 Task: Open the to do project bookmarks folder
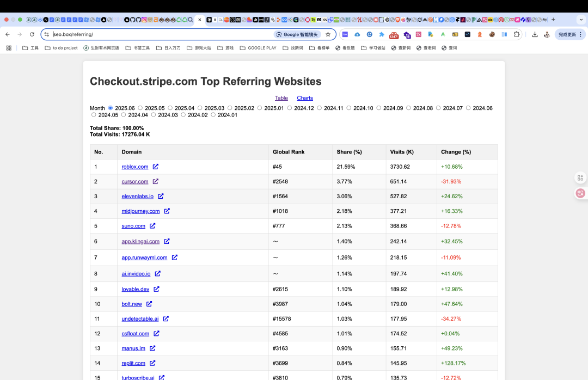(x=61, y=48)
